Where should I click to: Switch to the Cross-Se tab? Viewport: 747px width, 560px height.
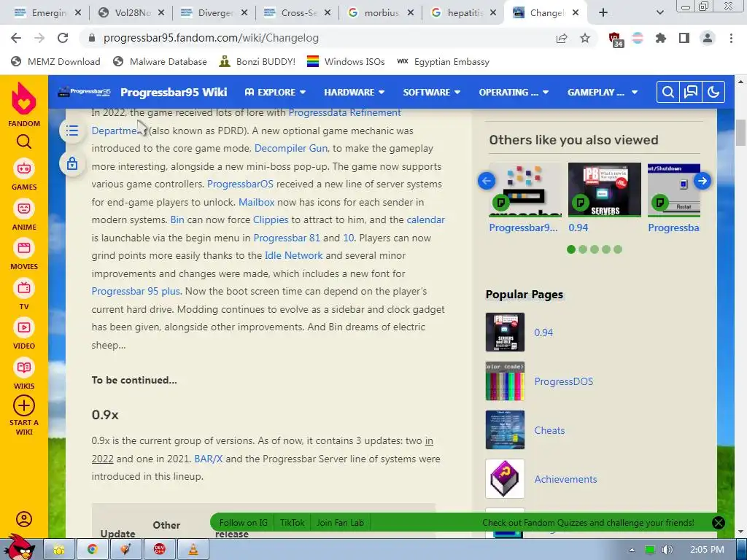pos(298,13)
